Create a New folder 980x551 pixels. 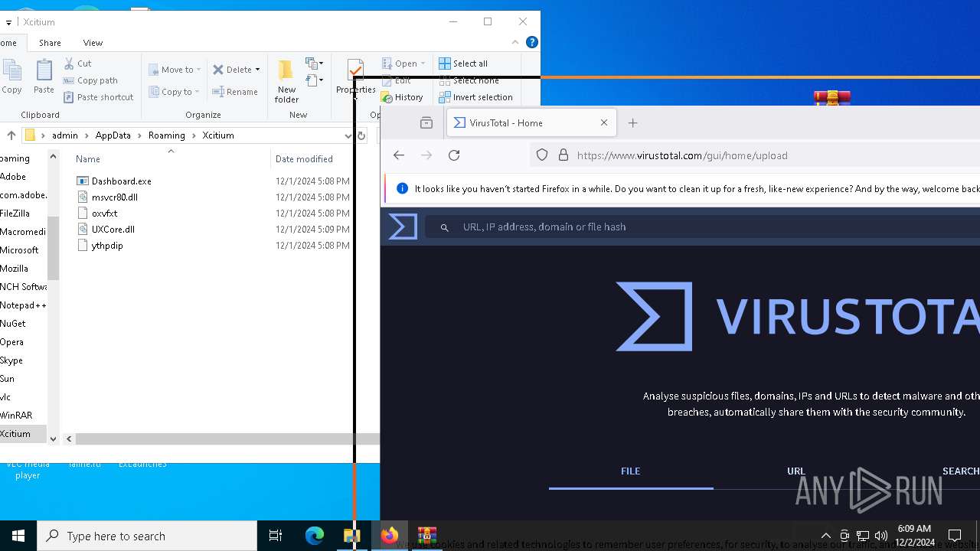point(286,81)
